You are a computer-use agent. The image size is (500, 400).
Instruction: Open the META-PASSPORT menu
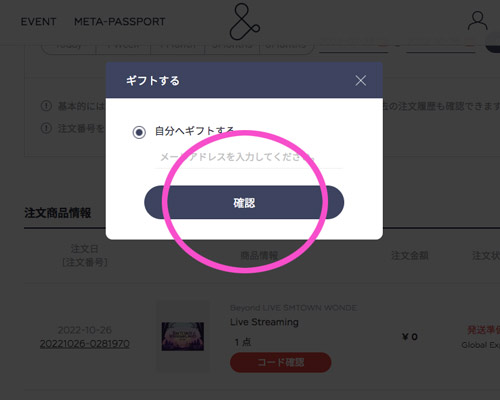click(120, 22)
